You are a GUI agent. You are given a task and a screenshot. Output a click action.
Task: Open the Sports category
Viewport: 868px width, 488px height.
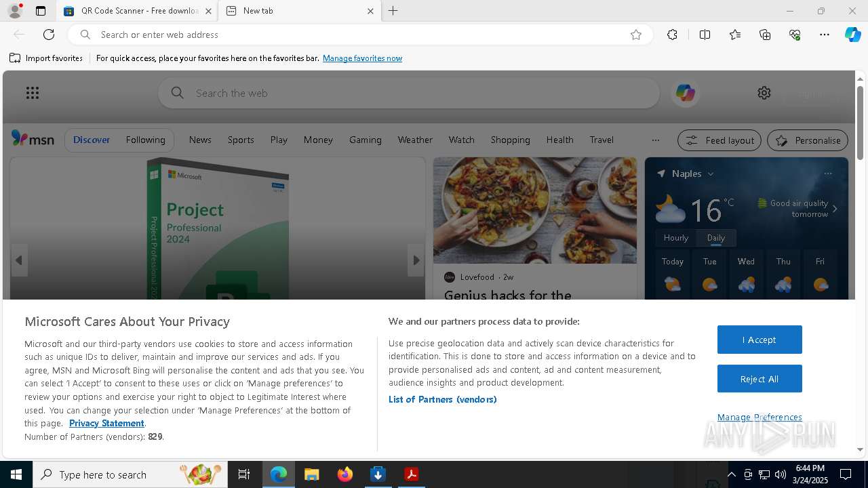coord(241,140)
